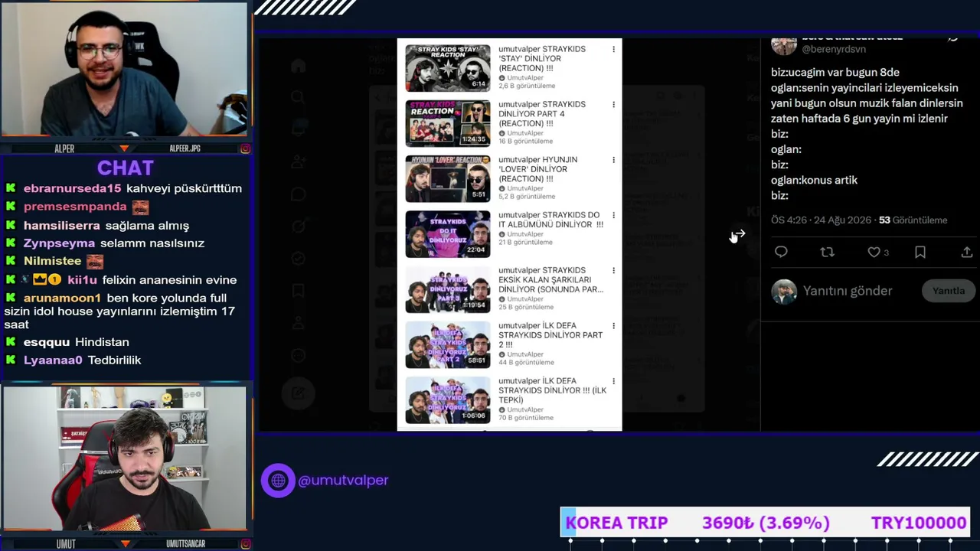Open title 'HYUNJIN LOVER DİNLİYOR (REACTION)'
Viewport: 980px width, 551px height.
(538, 169)
